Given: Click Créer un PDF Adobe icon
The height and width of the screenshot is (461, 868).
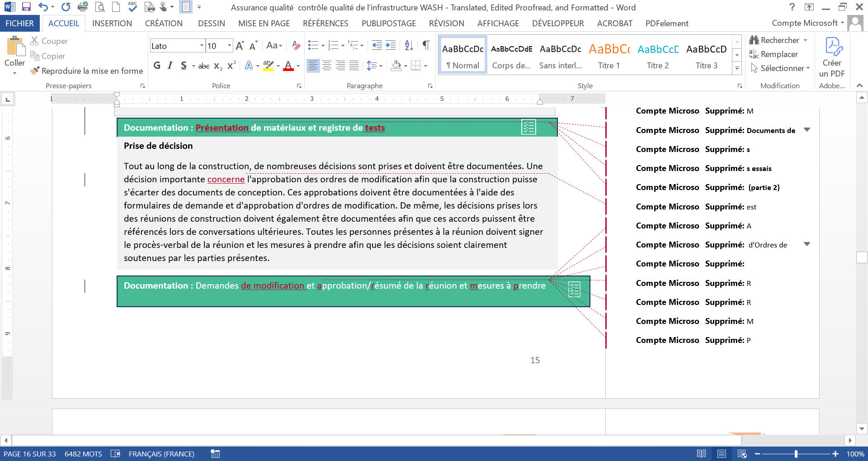Looking at the screenshot, I should pos(832,57).
